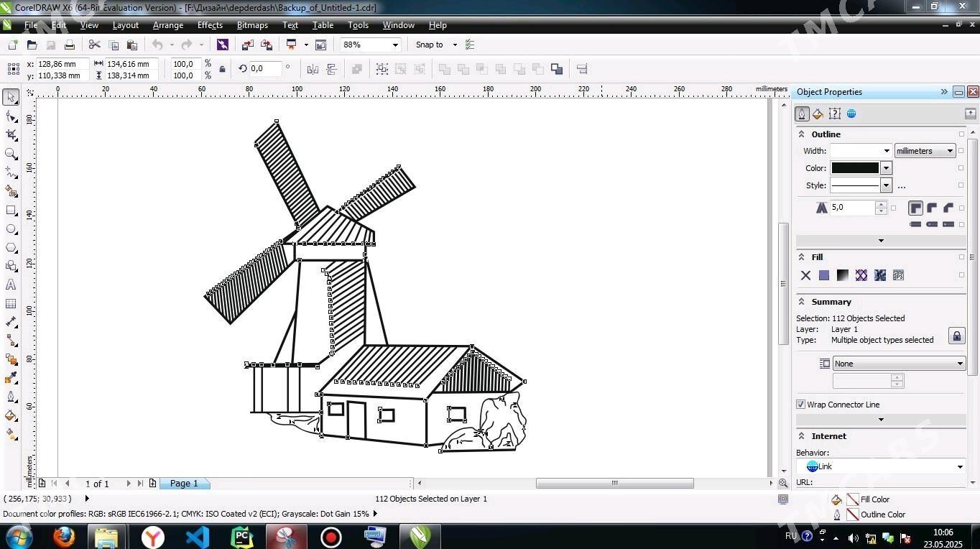Open the File menu
The image size is (980, 549).
pyautogui.click(x=31, y=25)
